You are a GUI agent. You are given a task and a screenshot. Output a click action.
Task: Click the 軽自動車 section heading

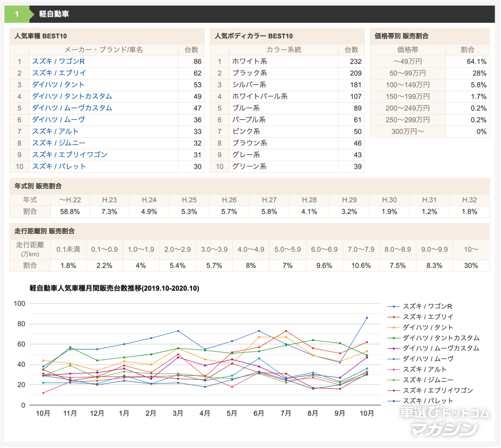(54, 14)
